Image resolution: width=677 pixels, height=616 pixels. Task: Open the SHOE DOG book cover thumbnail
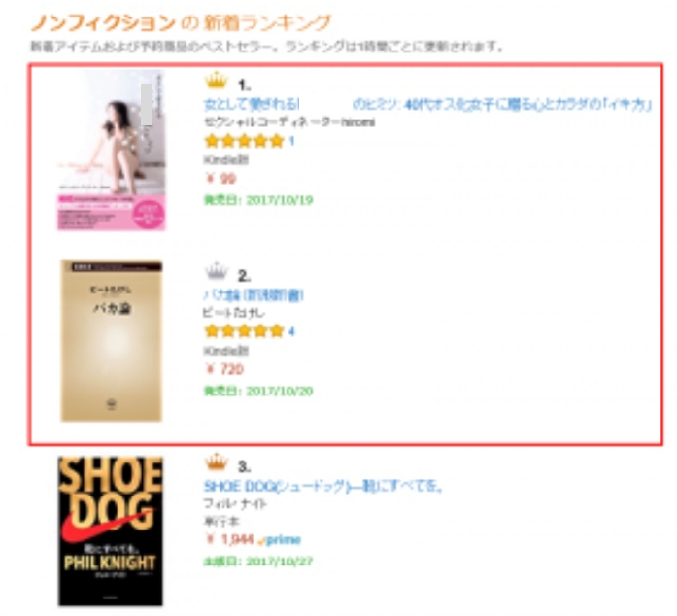point(111,531)
